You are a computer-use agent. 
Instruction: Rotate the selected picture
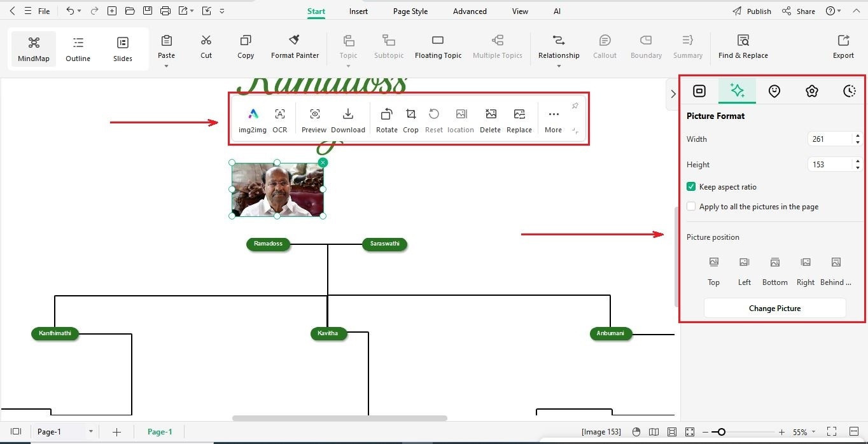point(386,120)
